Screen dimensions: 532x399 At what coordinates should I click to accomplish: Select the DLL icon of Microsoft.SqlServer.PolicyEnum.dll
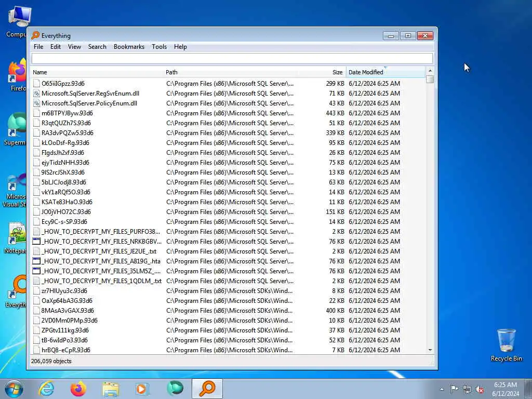click(x=36, y=103)
